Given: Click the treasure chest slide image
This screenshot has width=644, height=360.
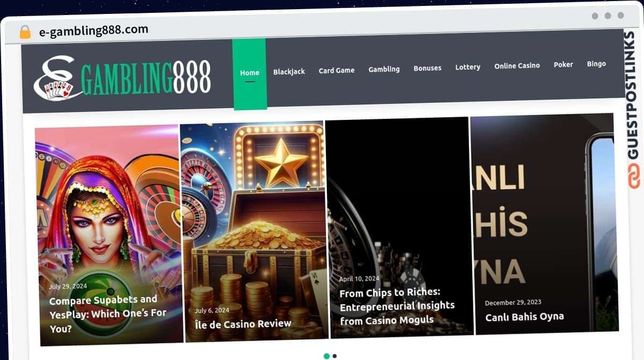Looking at the screenshot, I should click(x=253, y=232).
